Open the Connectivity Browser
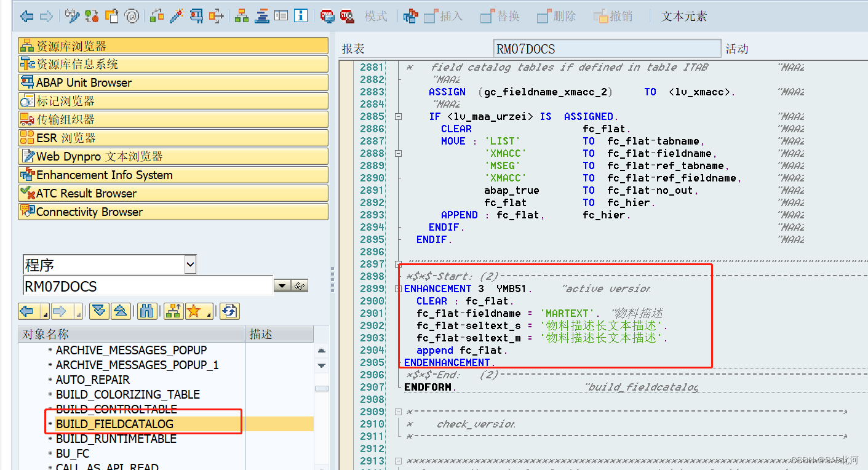 click(173, 212)
